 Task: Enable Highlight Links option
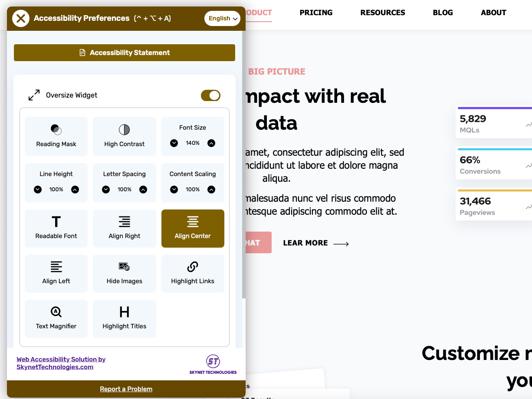(193, 274)
